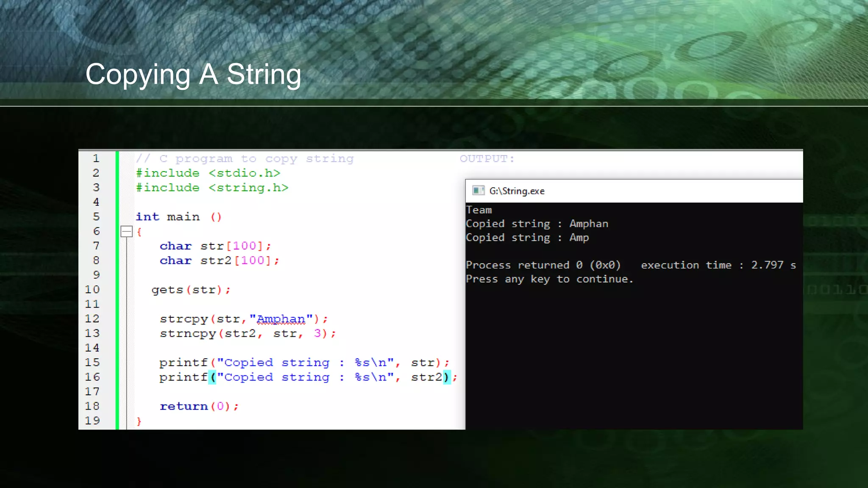
Task: Click the 'Copying A String' slide title
Action: pos(193,74)
